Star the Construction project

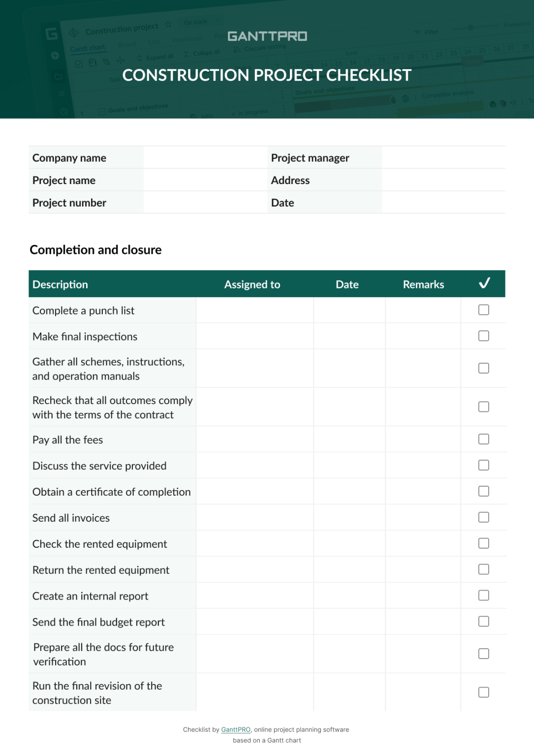(x=168, y=24)
